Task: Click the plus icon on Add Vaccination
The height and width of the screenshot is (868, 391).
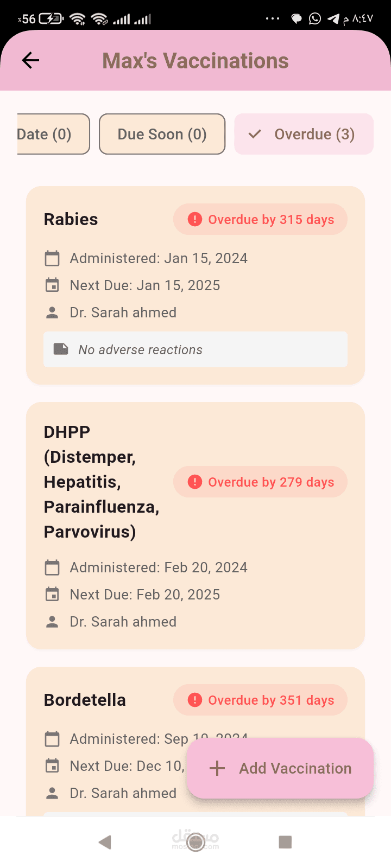Action: click(x=217, y=768)
